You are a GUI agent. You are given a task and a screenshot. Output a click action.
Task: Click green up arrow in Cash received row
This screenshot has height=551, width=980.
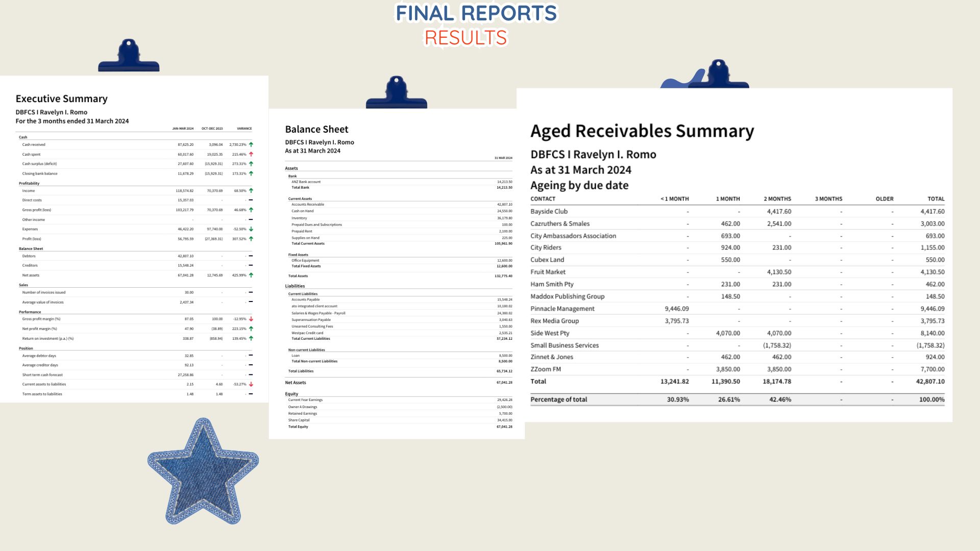click(251, 145)
